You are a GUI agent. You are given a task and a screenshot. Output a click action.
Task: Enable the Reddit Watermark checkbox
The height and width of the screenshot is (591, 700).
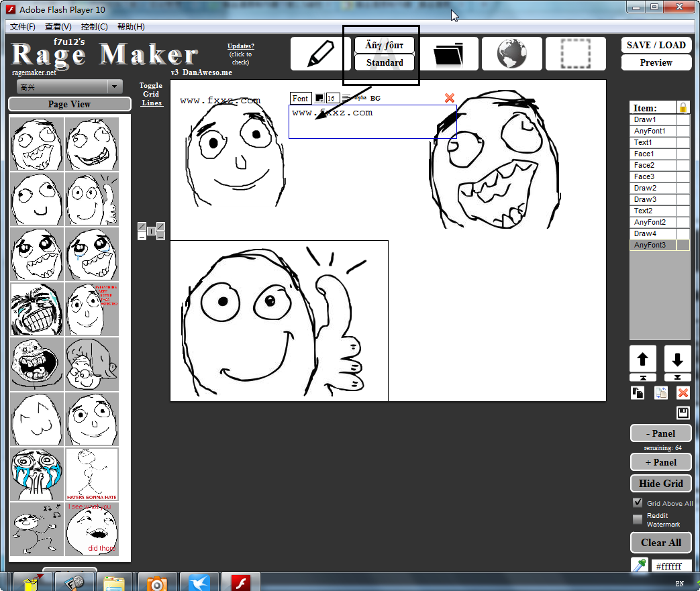click(x=638, y=519)
